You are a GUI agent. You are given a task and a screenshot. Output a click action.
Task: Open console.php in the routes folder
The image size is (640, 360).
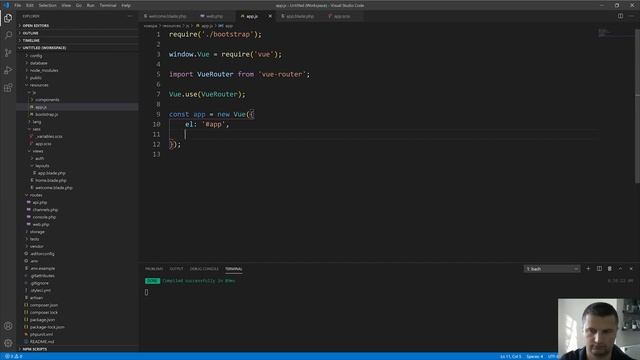(44, 217)
